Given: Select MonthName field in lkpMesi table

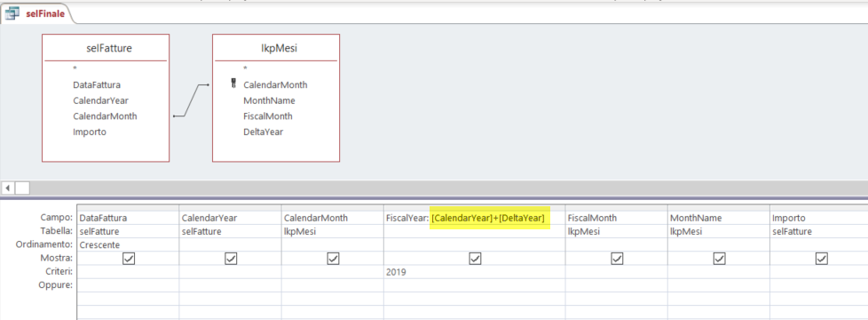Looking at the screenshot, I should (269, 100).
